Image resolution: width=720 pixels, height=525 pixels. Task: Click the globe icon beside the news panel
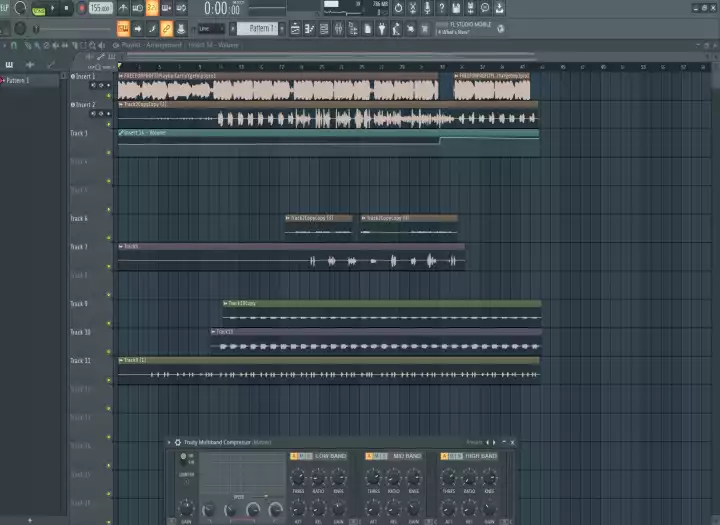coord(501,28)
